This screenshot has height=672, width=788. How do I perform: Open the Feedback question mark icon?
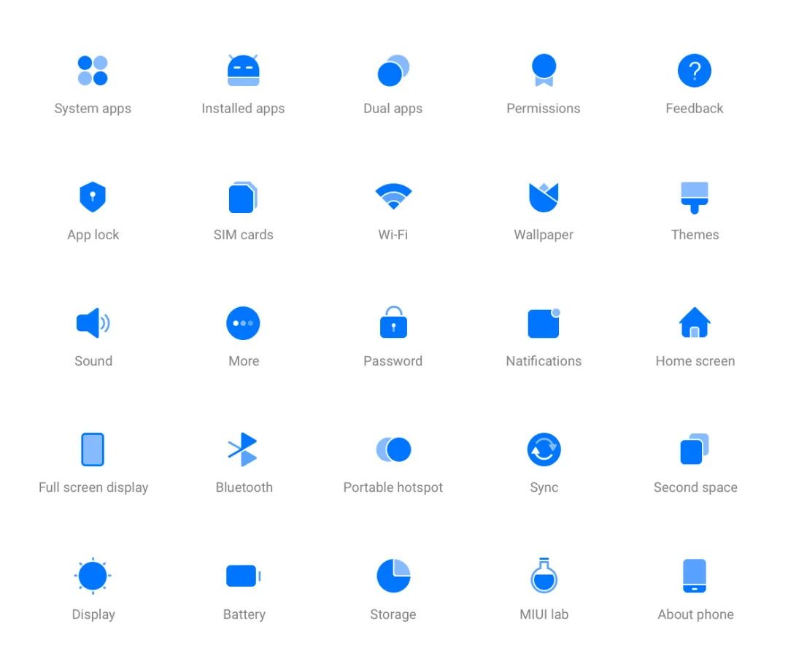695,70
